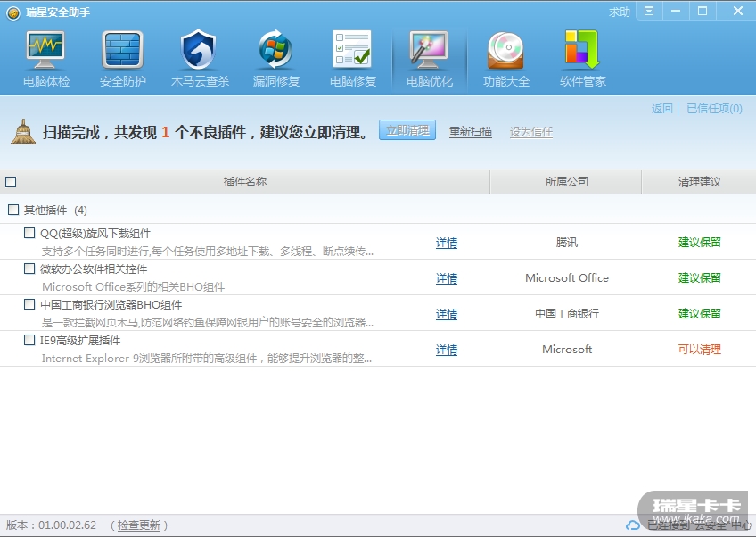
Task: Click cloud security connection status icon
Action: tap(633, 525)
